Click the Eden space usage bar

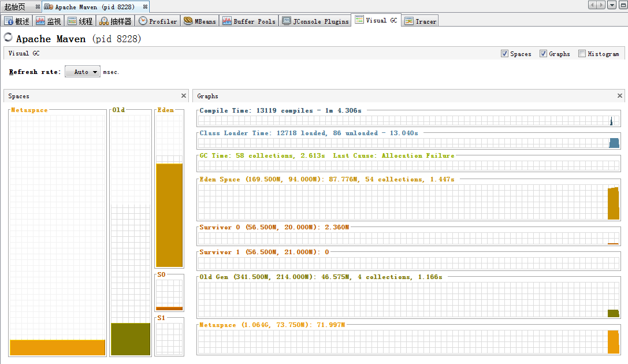click(169, 215)
